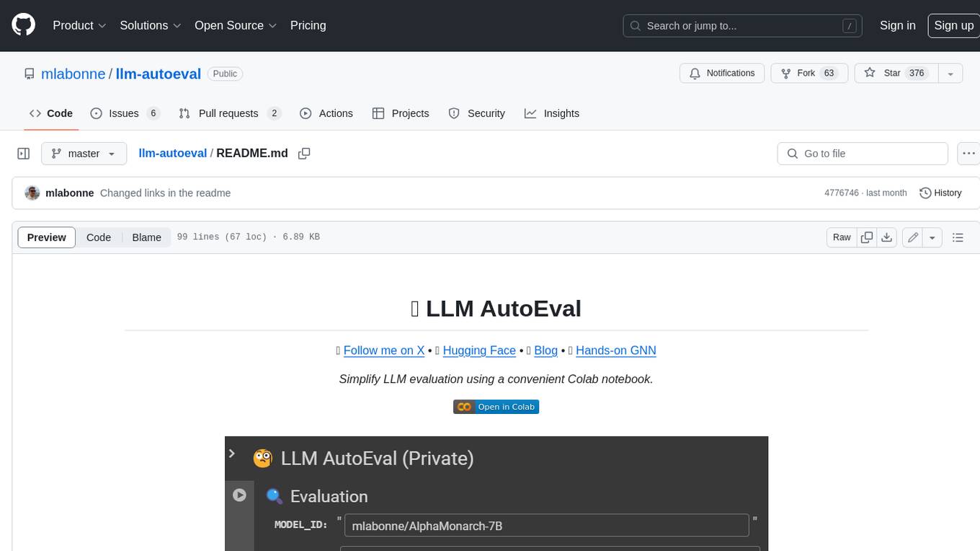Viewport: 980px width, 551px height.
Task: Run the Evaluation cell play button
Action: click(x=239, y=495)
